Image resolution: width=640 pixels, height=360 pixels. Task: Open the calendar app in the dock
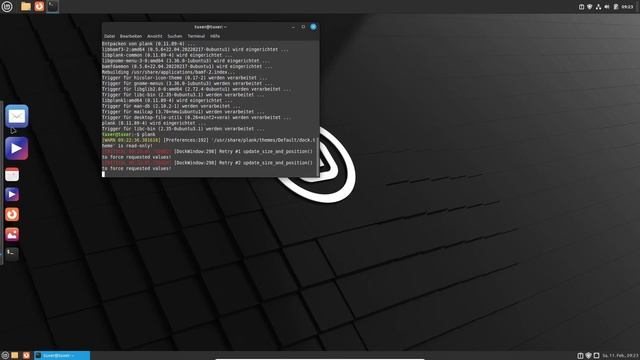click(x=12, y=175)
